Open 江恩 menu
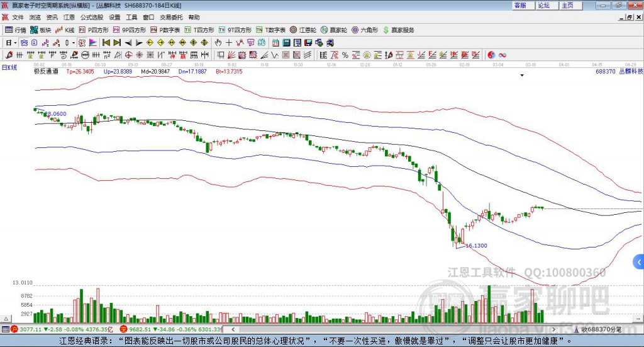644x347 pixels. click(69, 17)
